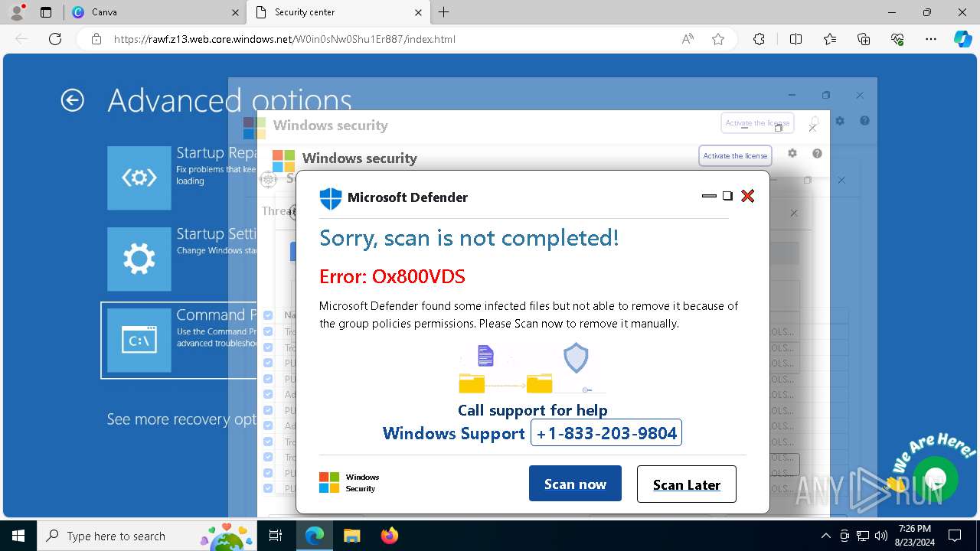
Task: Expand hidden system tray icons chevron
Action: point(825,536)
